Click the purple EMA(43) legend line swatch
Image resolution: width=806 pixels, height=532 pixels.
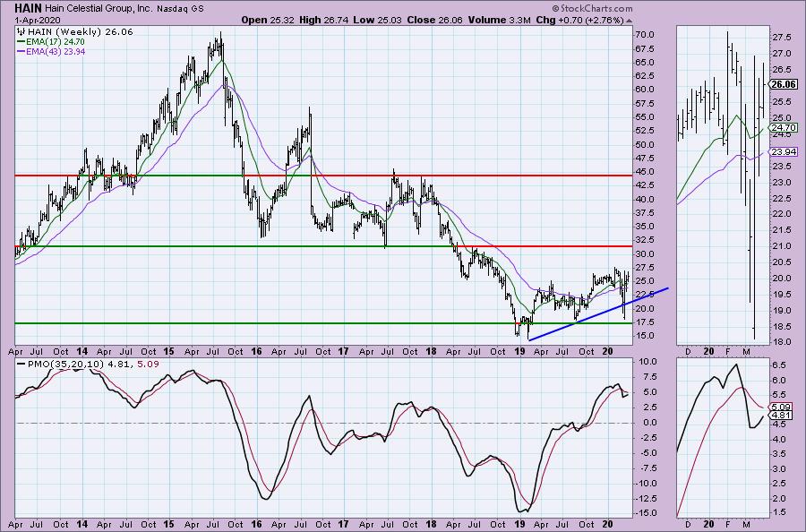click(x=21, y=52)
